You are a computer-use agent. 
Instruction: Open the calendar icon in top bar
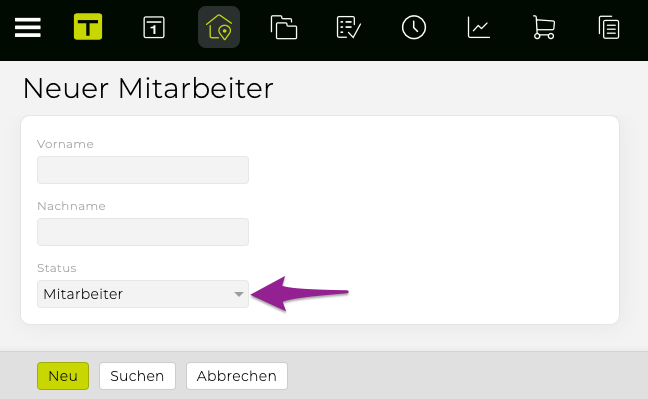[154, 27]
